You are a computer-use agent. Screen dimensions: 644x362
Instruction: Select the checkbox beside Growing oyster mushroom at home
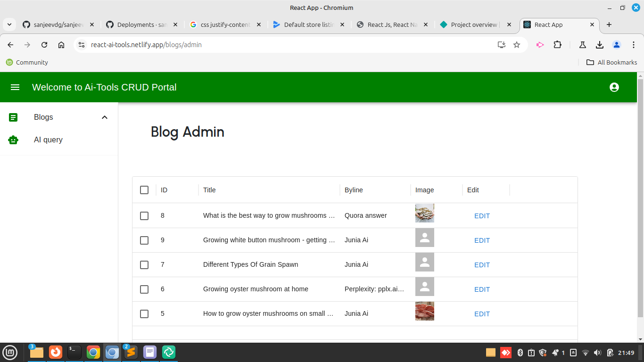pos(144,289)
